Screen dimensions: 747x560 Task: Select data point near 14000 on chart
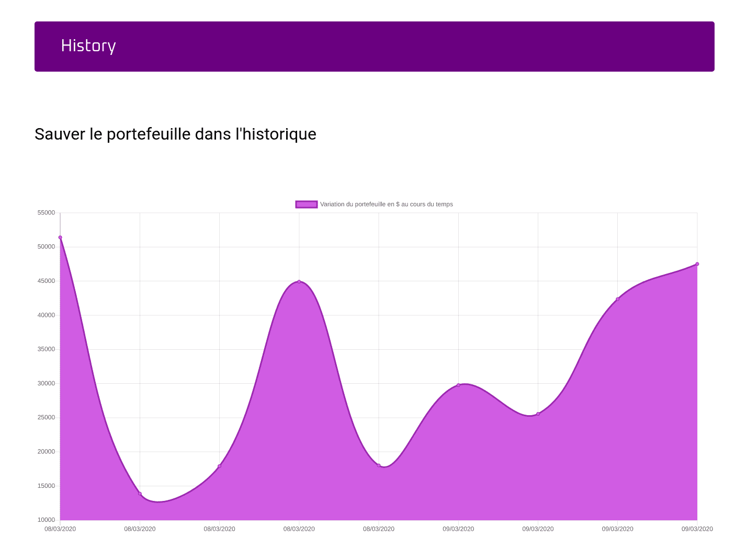pyautogui.click(x=140, y=494)
